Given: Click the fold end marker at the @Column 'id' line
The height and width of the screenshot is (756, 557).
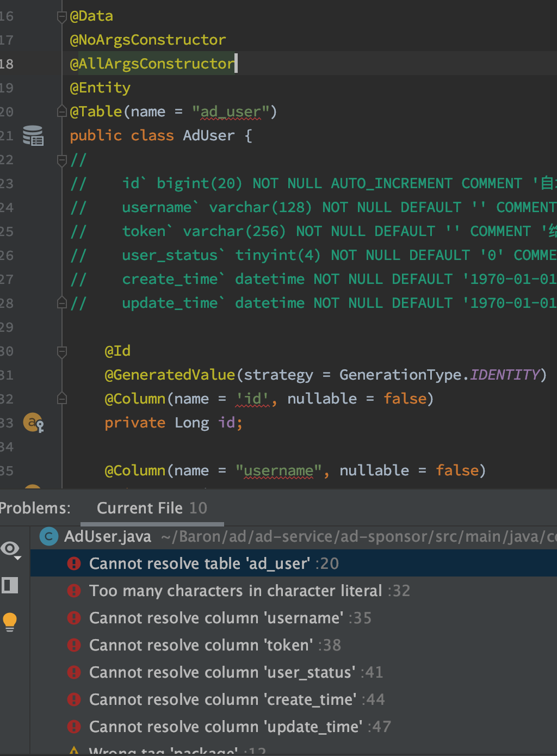Looking at the screenshot, I should click(62, 399).
